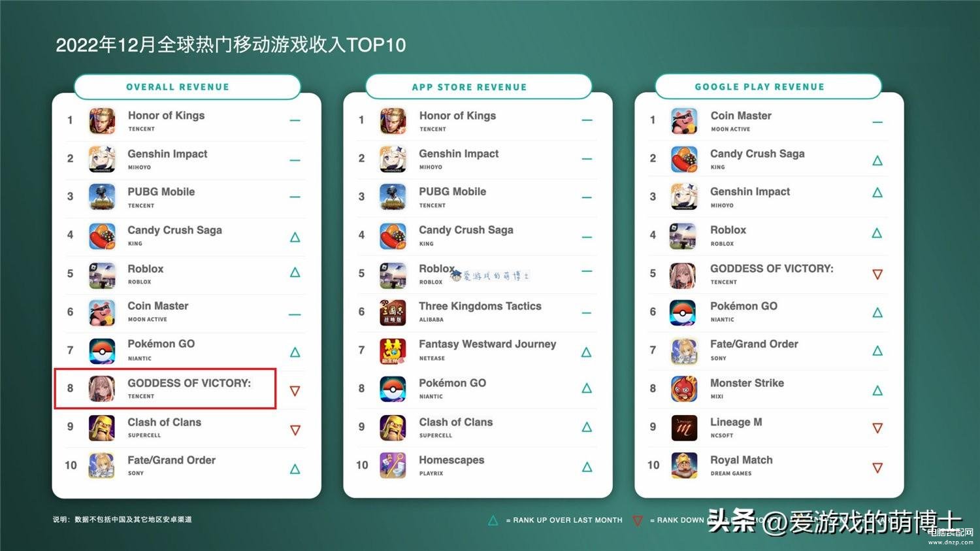This screenshot has height=551, width=980.
Task: Click Clash of Clans icon in App Store list
Action: point(393,427)
